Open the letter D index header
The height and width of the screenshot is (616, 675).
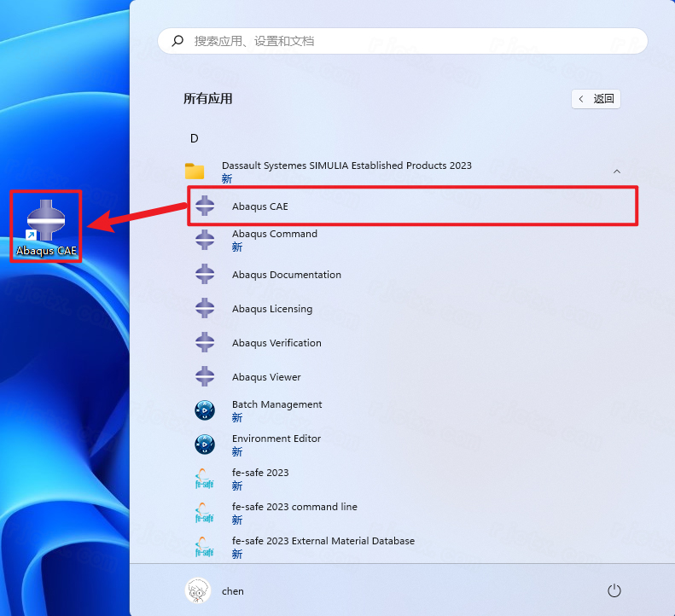194,138
